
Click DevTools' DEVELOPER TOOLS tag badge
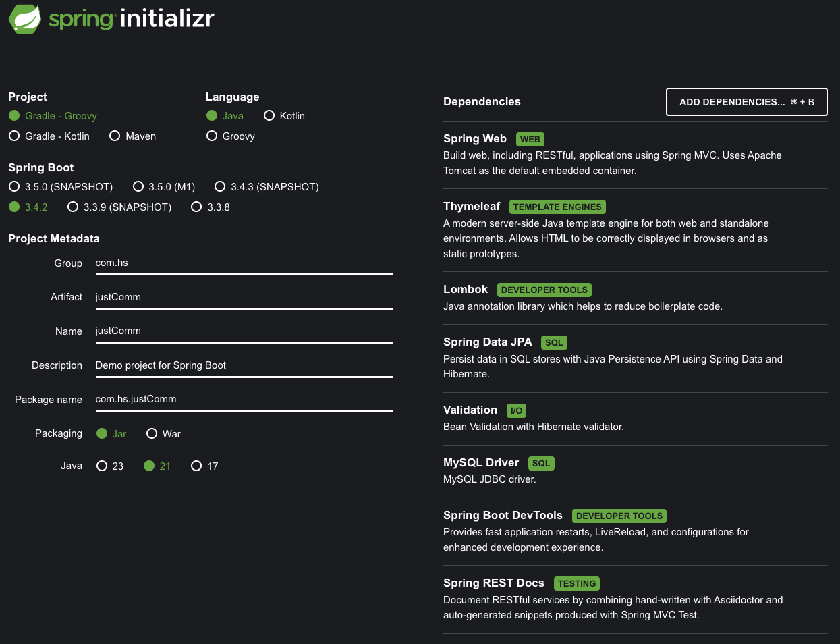click(619, 516)
